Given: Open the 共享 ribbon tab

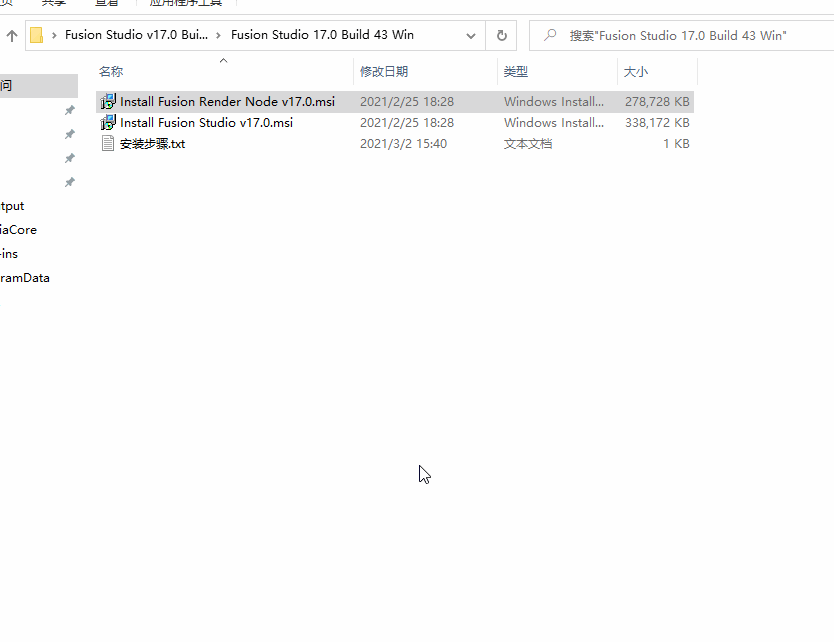Looking at the screenshot, I should click(53, 3).
